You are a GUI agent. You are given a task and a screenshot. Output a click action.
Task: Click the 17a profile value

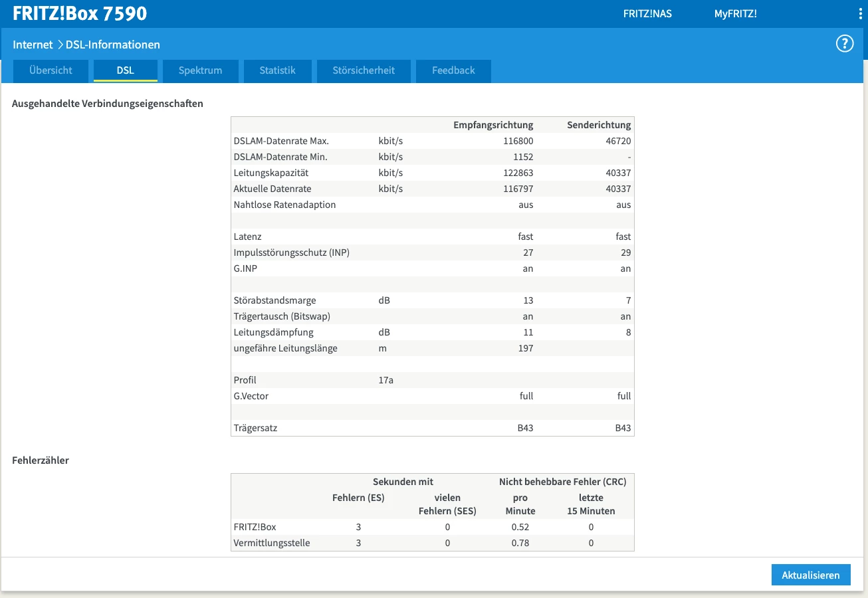385,380
